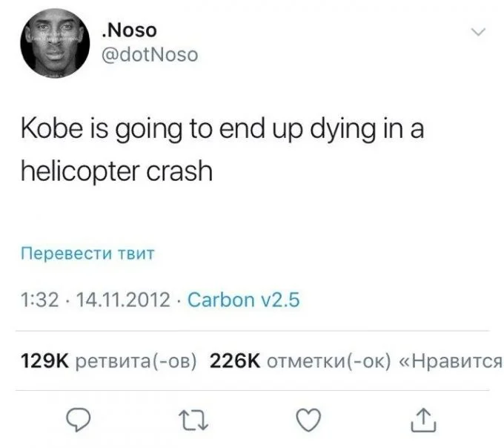Open the share upload icon

(423, 420)
